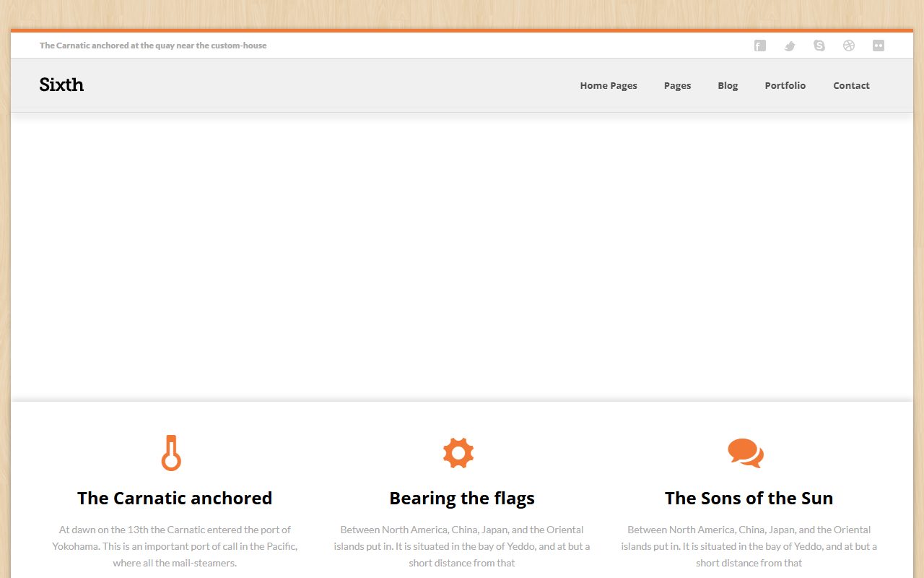
Task: Open the Portfolio menu item
Action: tap(785, 85)
